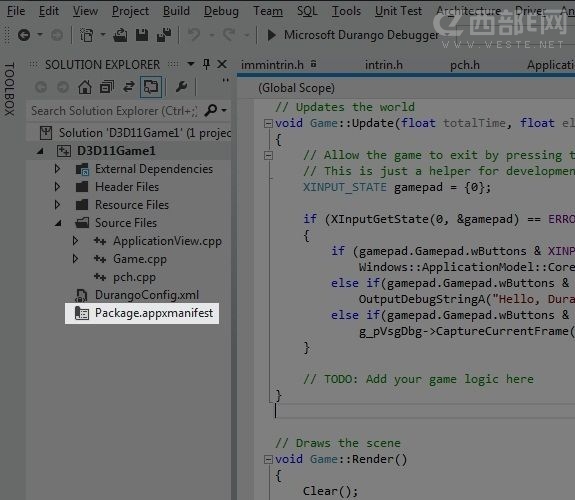Close the Solution Explorer panel
This screenshot has height=500, width=575.
tap(222, 64)
